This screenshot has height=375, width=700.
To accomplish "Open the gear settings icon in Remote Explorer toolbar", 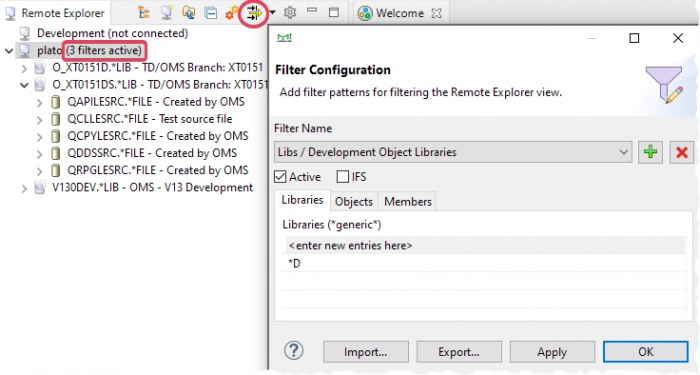I will [x=290, y=12].
